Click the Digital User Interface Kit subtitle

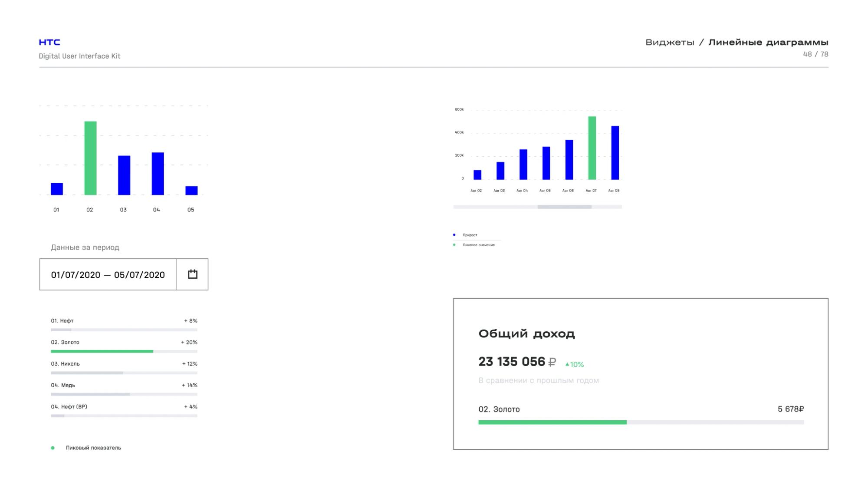pos(79,56)
